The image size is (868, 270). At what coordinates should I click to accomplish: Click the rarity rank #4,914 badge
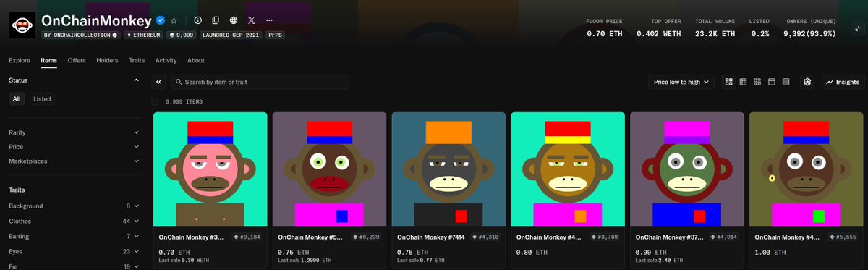[723, 237]
